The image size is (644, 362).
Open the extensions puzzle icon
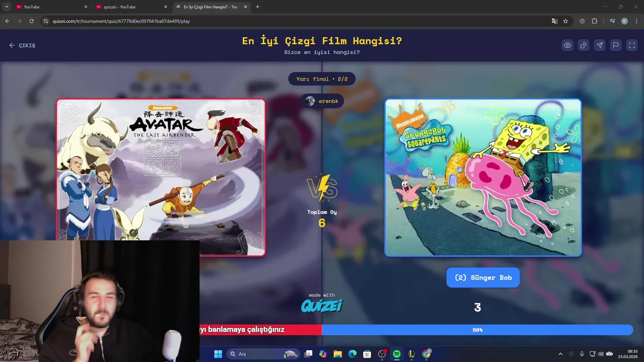click(x=594, y=21)
